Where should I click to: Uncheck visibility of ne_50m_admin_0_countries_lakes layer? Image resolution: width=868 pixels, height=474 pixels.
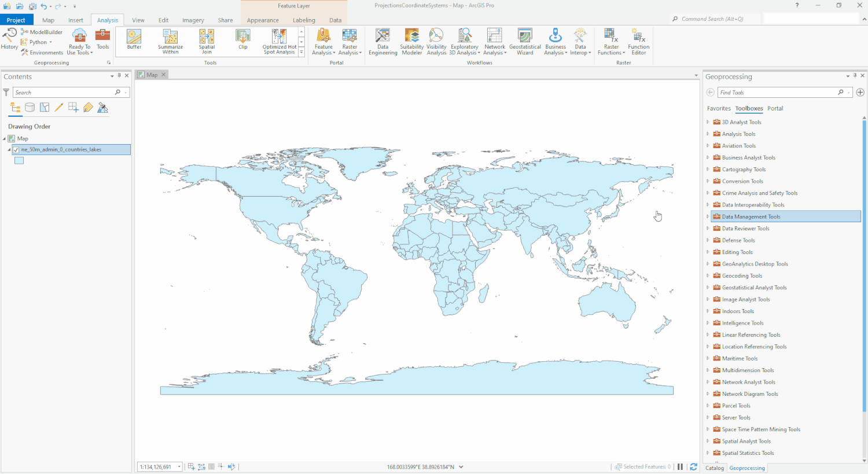pyautogui.click(x=16, y=149)
